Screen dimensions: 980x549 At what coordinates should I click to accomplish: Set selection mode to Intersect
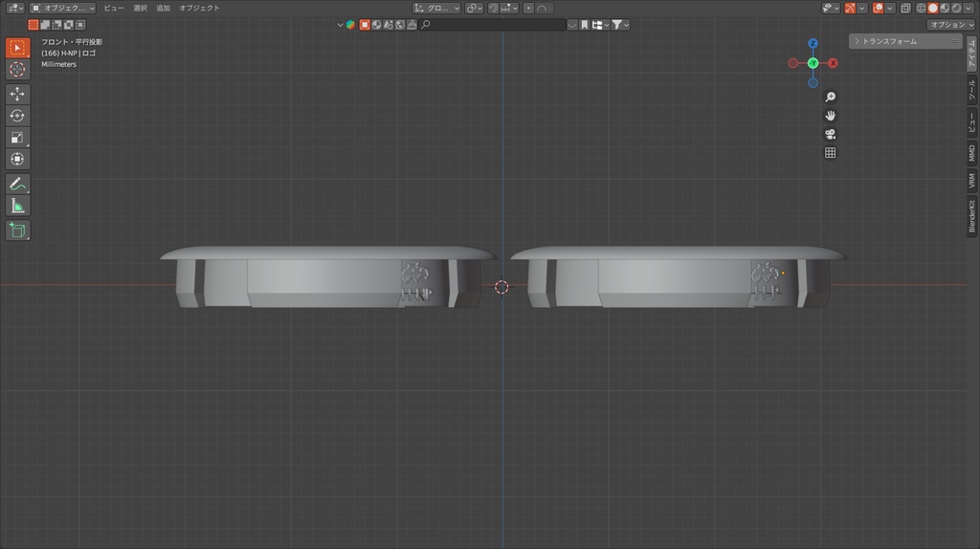[80, 24]
